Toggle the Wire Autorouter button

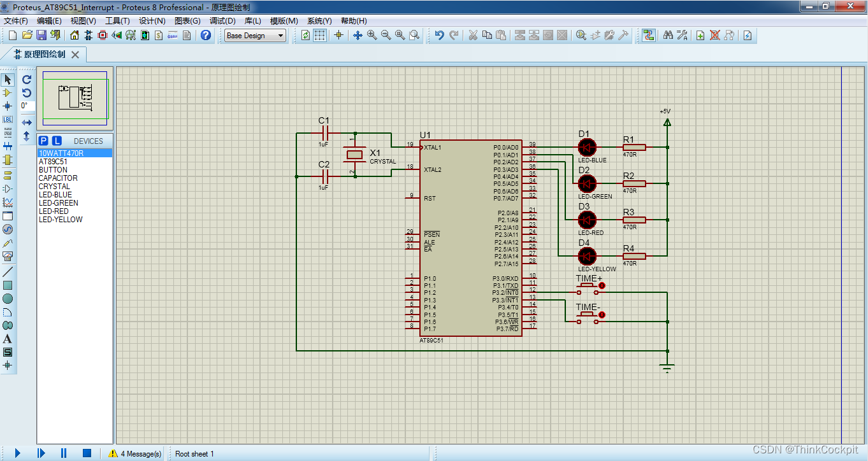pyautogui.click(x=648, y=35)
